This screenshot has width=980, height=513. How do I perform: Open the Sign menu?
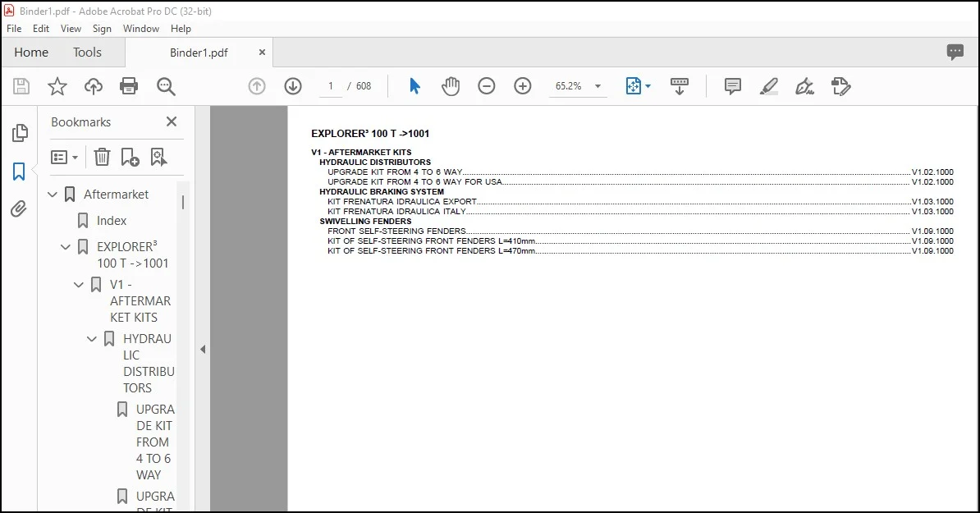102,29
